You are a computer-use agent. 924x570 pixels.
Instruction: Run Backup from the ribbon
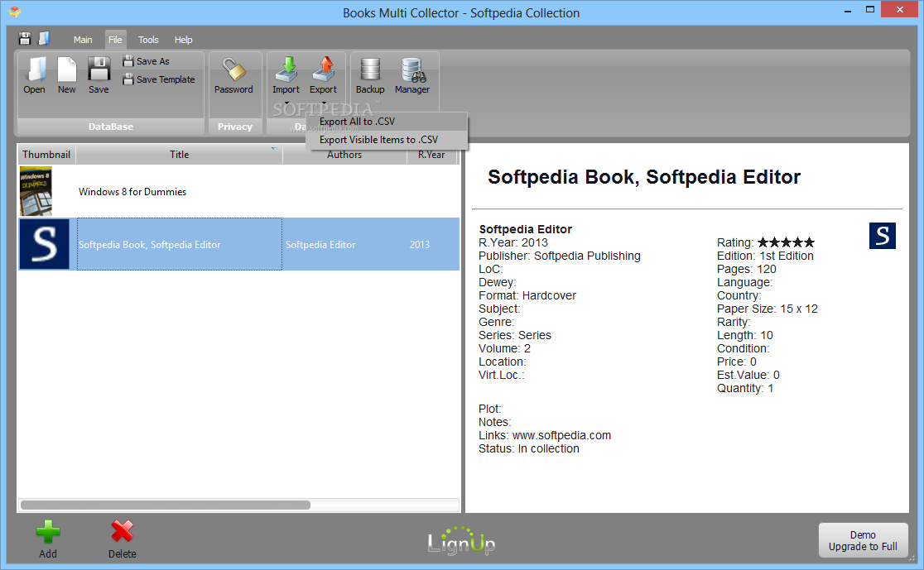click(370, 74)
